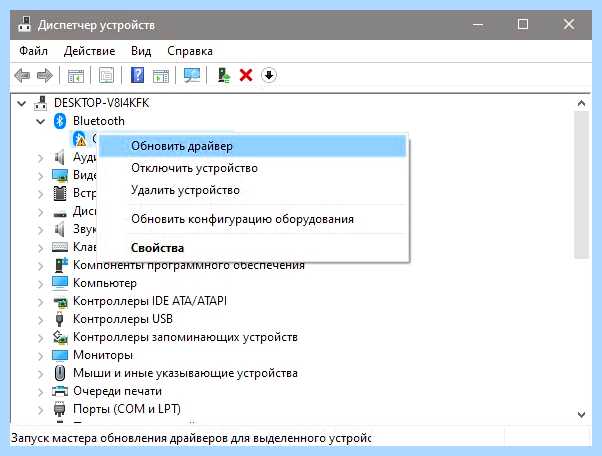
Task: Click the storage controllers category icon
Action: (x=60, y=337)
